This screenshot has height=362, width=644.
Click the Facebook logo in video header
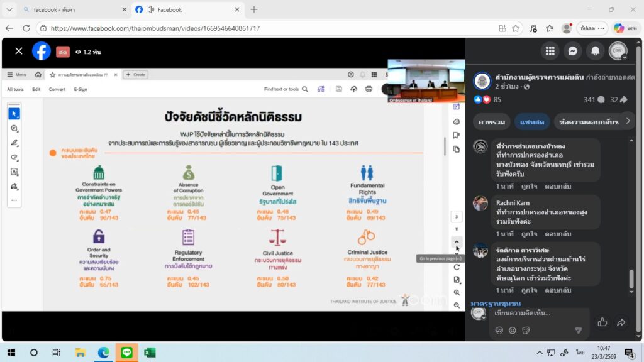pos(42,51)
